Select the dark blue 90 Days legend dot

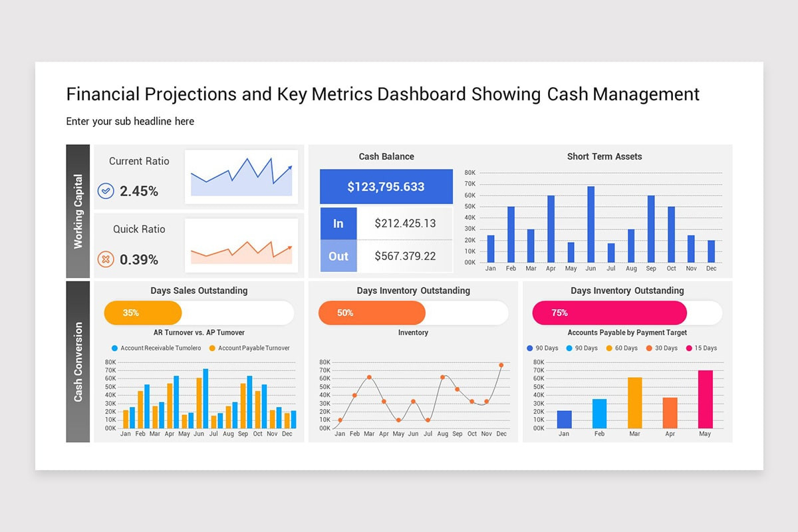tap(530, 348)
